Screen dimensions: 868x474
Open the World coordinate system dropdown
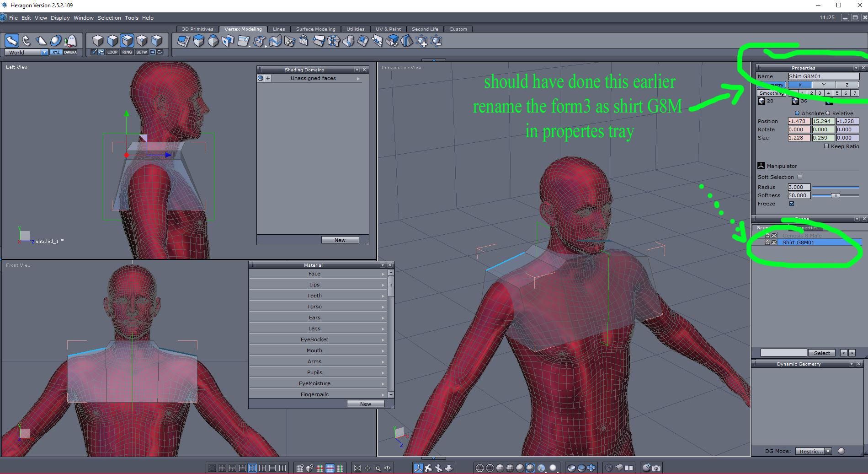pos(44,52)
